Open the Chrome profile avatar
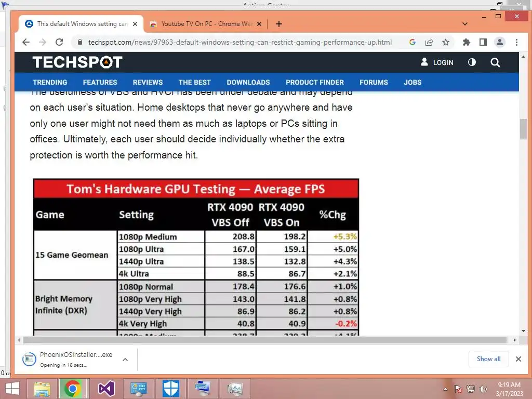The image size is (532, 399). 500,42
